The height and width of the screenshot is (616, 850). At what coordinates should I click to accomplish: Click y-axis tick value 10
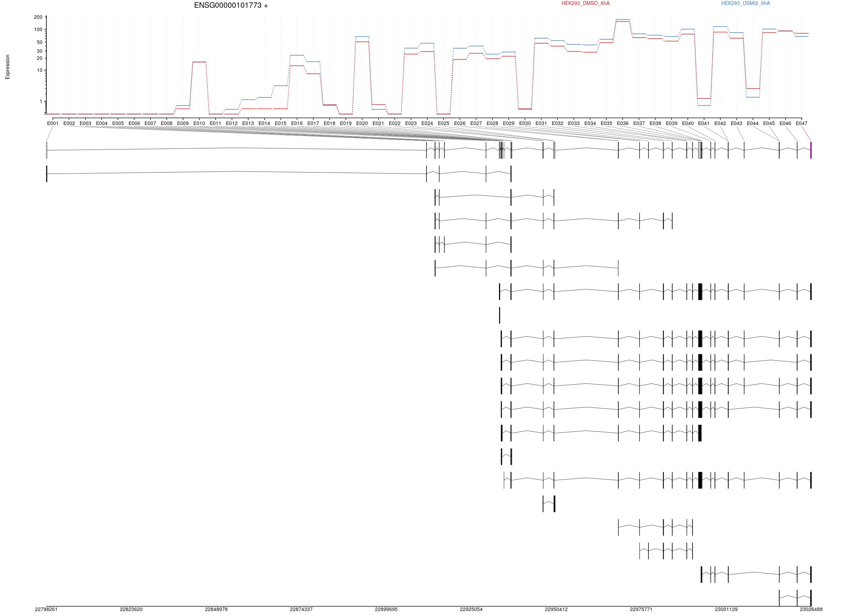[x=40, y=70]
